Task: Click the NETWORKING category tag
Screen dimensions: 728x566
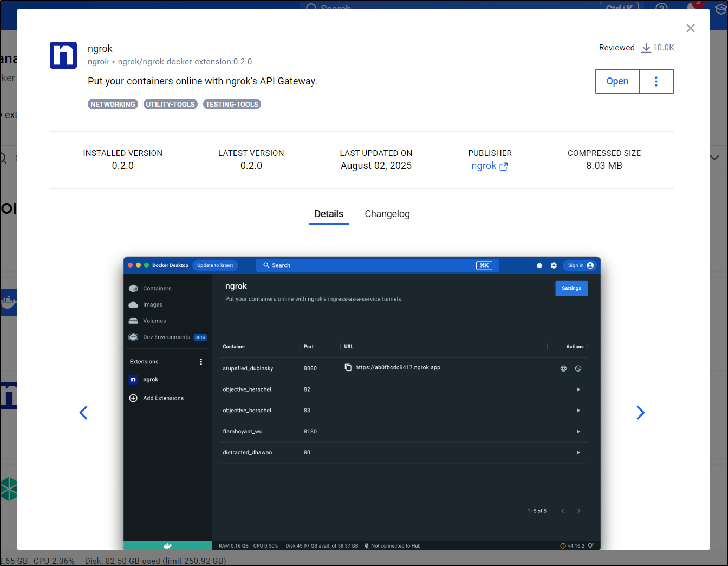Action: pos(113,104)
